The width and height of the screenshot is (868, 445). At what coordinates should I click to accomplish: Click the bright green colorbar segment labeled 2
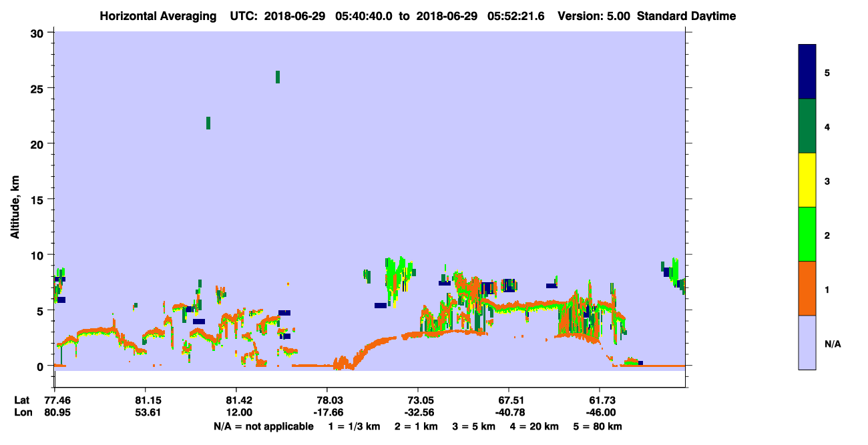pyautogui.click(x=807, y=234)
